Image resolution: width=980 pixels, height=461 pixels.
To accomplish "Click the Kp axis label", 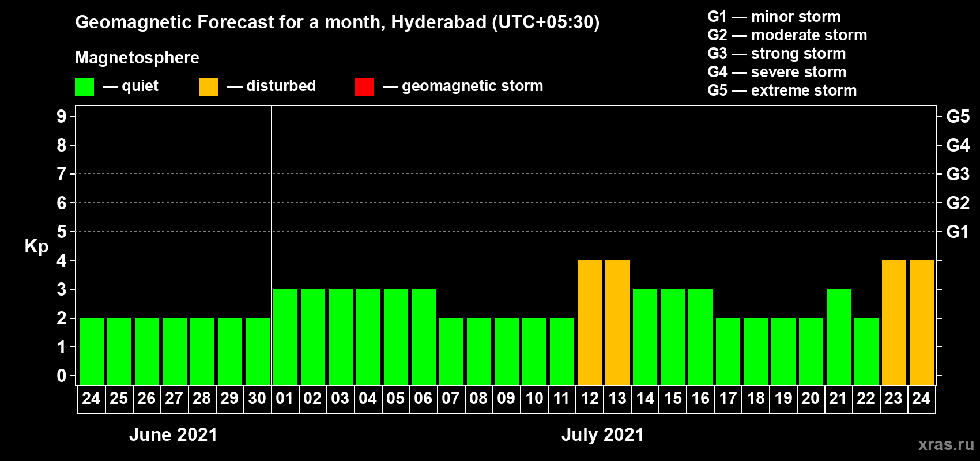I will tap(36, 247).
